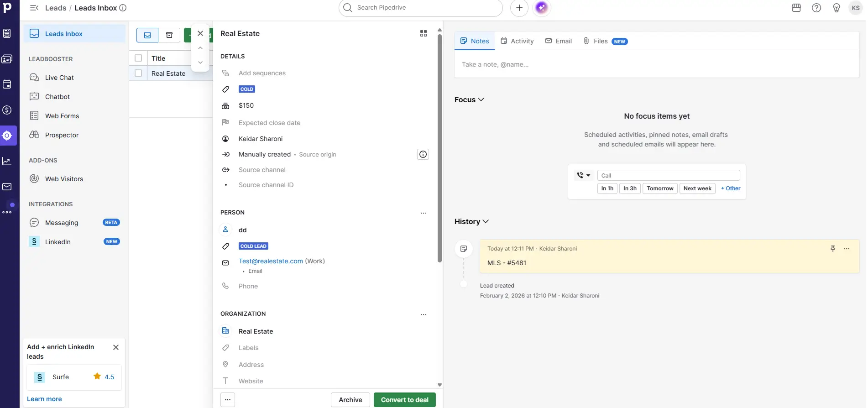Open lightbulb tips icon
868x408 pixels.
tap(837, 8)
